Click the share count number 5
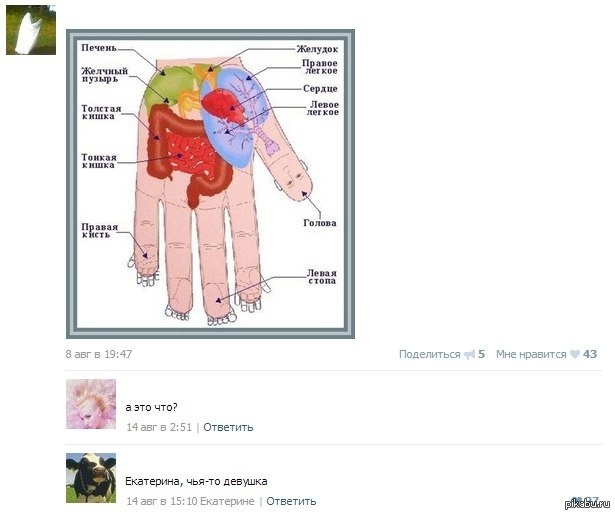 click(481, 354)
